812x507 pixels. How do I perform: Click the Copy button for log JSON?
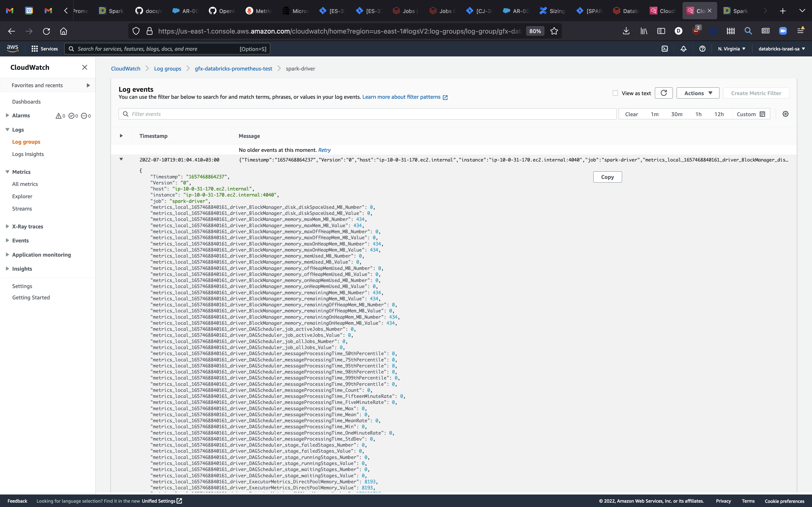pos(607,177)
